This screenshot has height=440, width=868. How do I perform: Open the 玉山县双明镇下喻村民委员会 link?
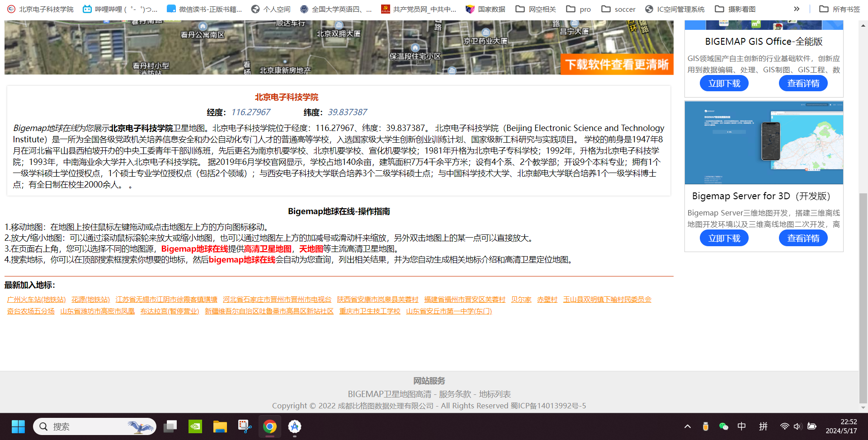click(x=607, y=300)
